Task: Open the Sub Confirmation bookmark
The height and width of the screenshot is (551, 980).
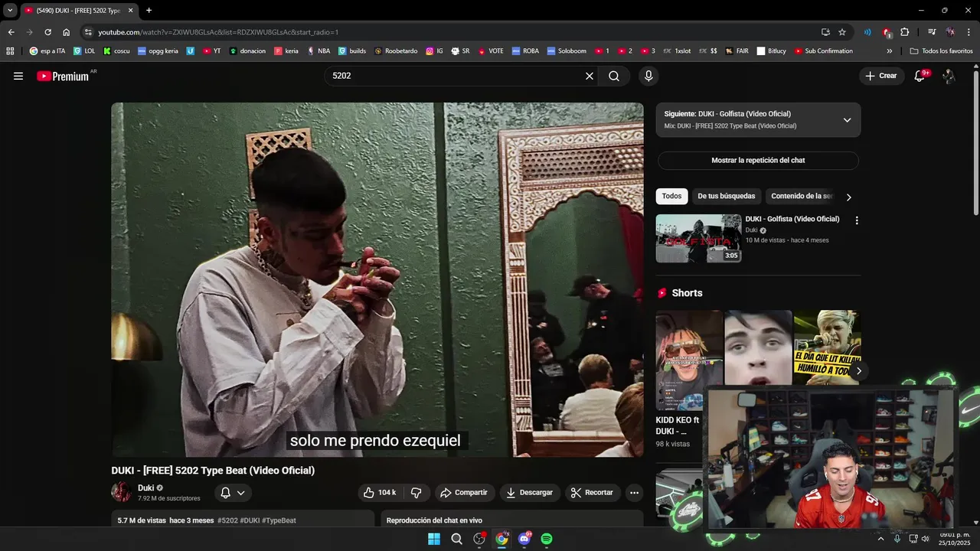Action: click(x=823, y=51)
